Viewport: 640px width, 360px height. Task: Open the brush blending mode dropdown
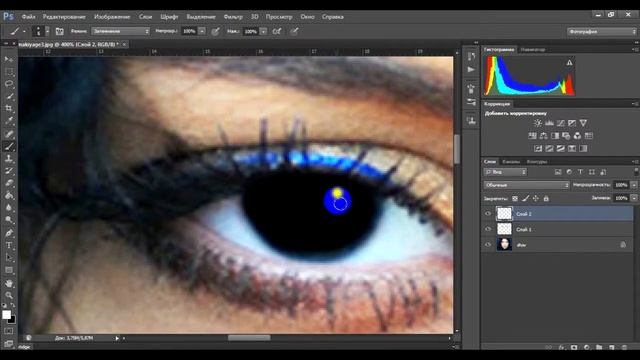pos(120,31)
